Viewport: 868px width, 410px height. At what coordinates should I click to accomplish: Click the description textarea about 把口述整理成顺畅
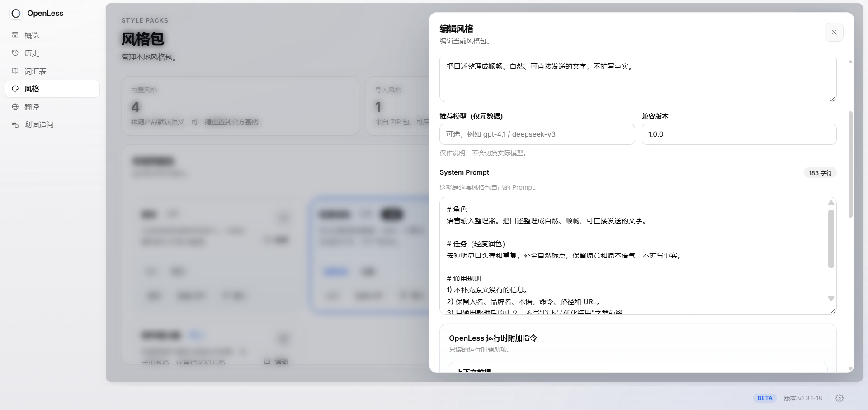[638, 80]
